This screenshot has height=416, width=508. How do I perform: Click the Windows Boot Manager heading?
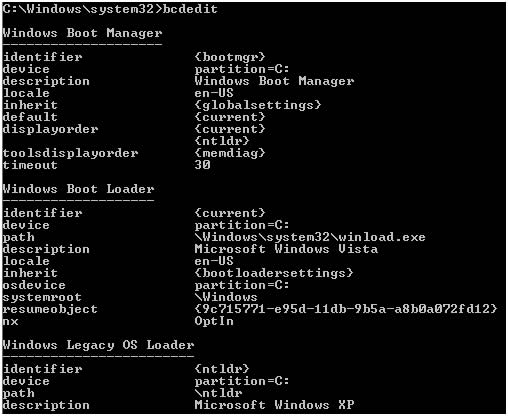pyautogui.click(x=82, y=33)
